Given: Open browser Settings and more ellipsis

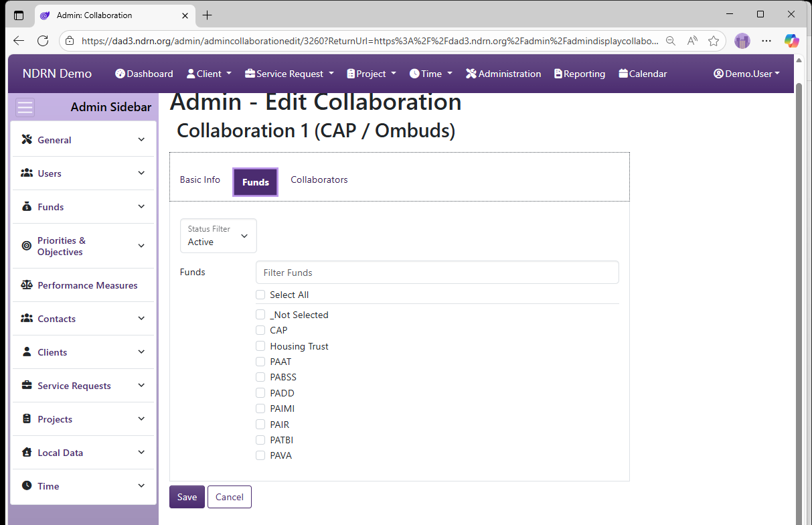Looking at the screenshot, I should pos(766,41).
